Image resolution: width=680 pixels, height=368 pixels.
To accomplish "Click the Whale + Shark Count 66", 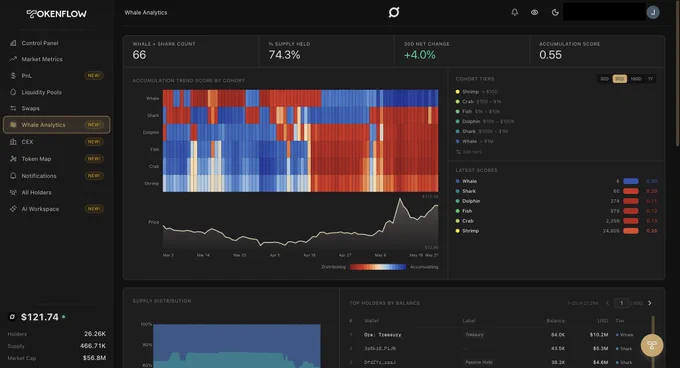I will point(139,55).
